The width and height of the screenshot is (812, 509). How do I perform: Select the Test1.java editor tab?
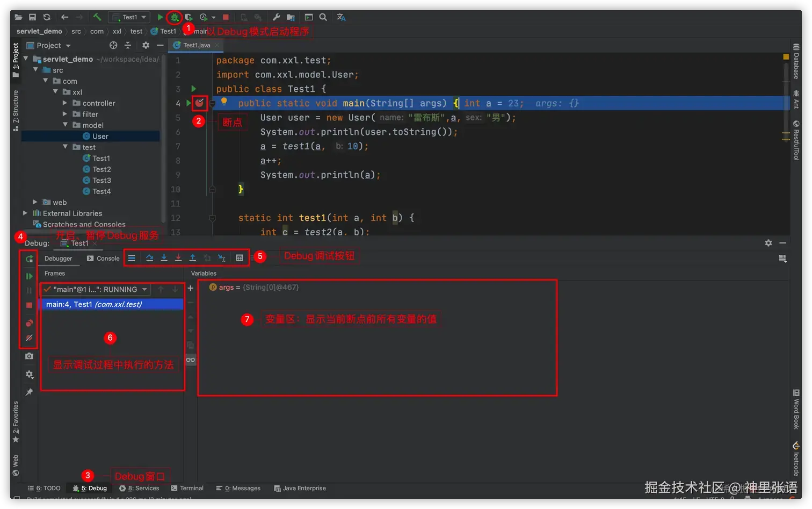(196, 45)
